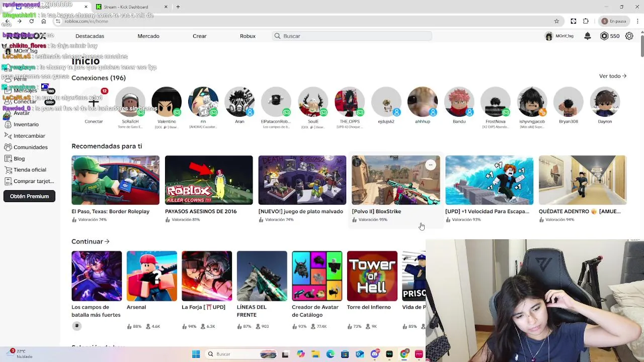Bookmark this page with the star icon
644x362 pixels.
(x=556, y=21)
